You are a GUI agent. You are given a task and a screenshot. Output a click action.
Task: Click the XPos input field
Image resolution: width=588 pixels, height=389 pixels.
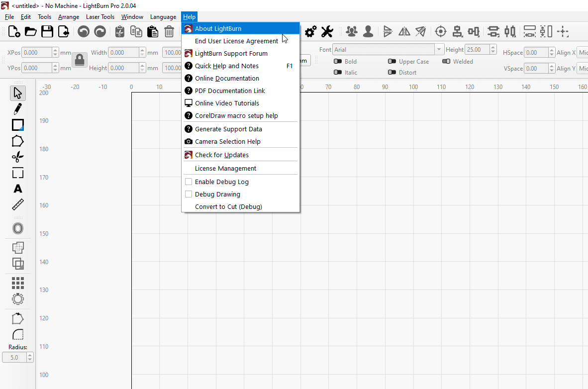click(x=37, y=53)
